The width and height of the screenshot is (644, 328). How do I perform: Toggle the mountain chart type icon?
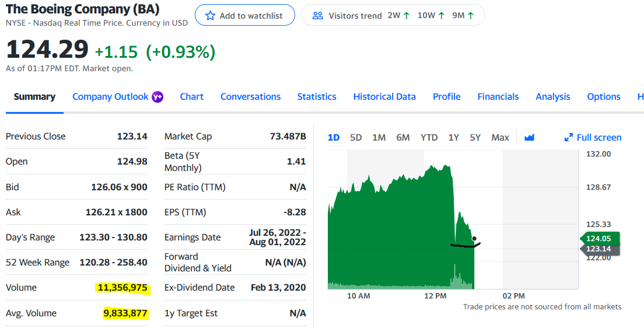tap(530, 137)
